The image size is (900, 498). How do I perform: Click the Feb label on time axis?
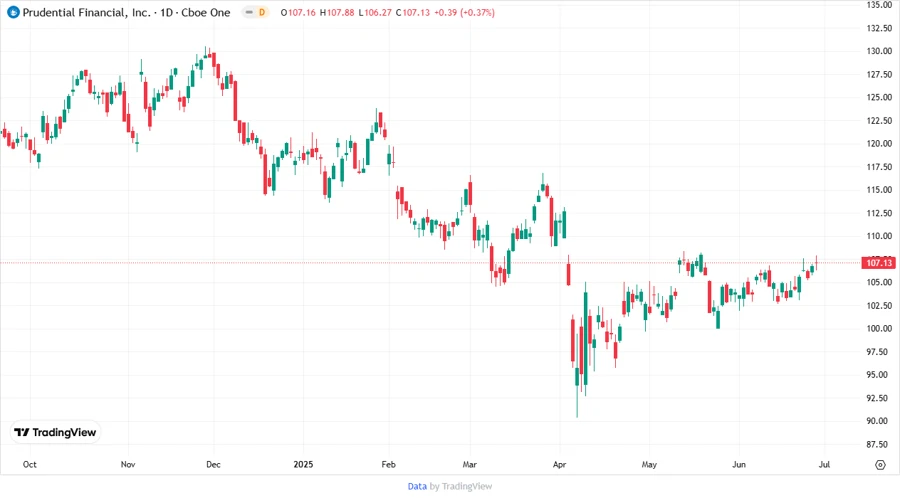(389, 465)
